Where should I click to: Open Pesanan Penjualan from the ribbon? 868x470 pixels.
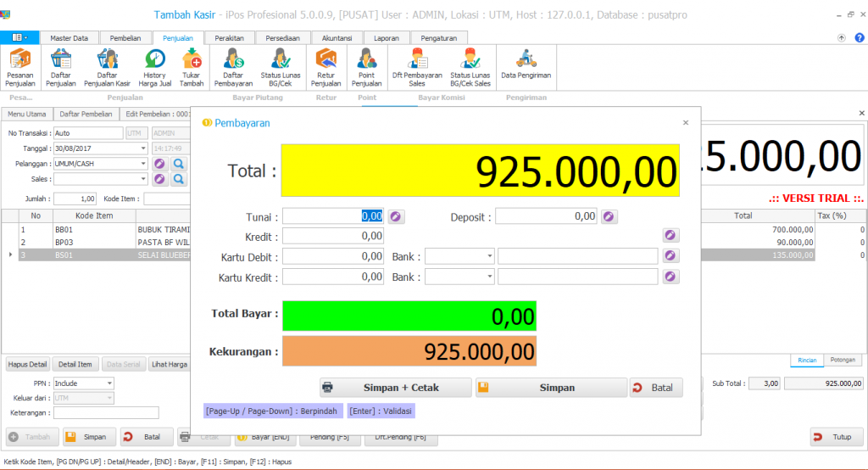click(x=20, y=68)
